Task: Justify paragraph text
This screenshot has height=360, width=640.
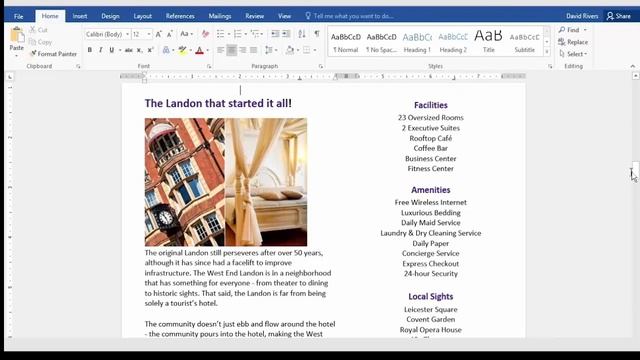Action: pyautogui.click(x=253, y=50)
